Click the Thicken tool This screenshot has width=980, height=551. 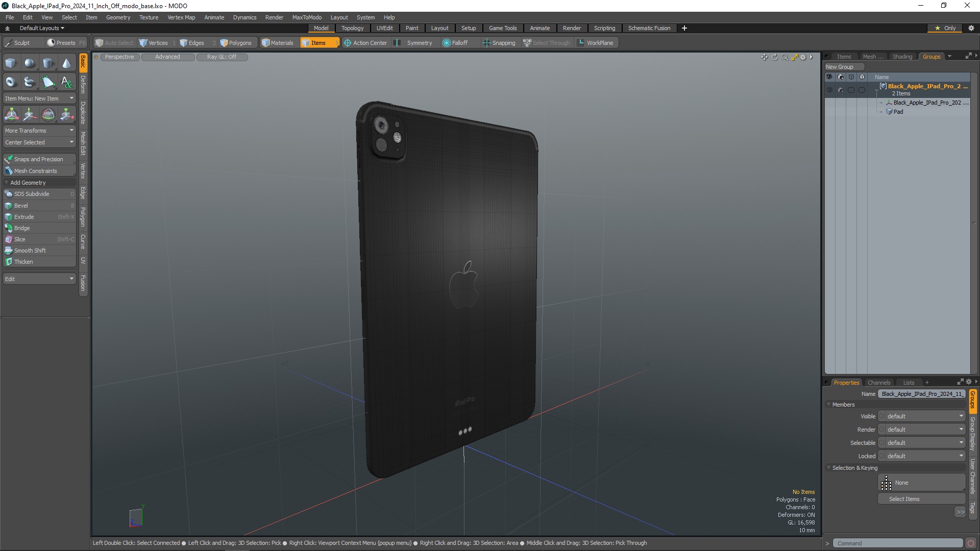(x=39, y=262)
